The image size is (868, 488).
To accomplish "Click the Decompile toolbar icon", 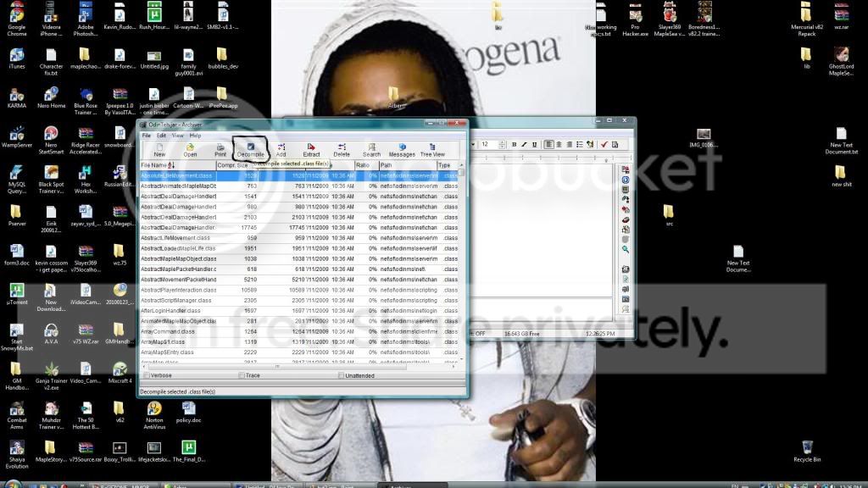I will tap(250, 149).
